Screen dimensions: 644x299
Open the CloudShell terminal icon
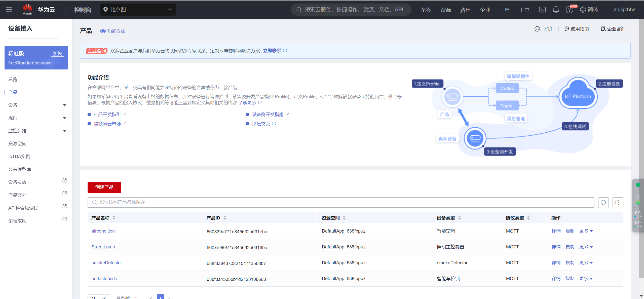pyautogui.click(x=542, y=10)
